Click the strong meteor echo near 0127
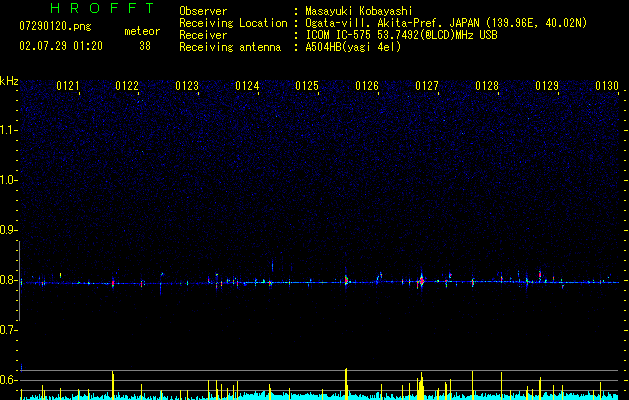This screenshot has width=629, height=400. [x=421, y=280]
